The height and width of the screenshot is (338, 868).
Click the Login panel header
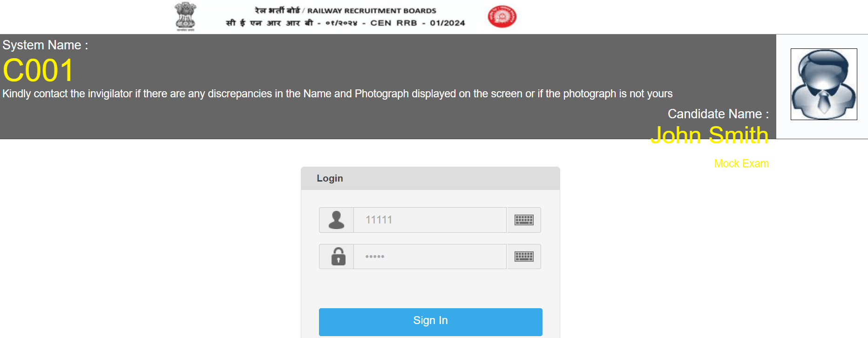(430, 178)
